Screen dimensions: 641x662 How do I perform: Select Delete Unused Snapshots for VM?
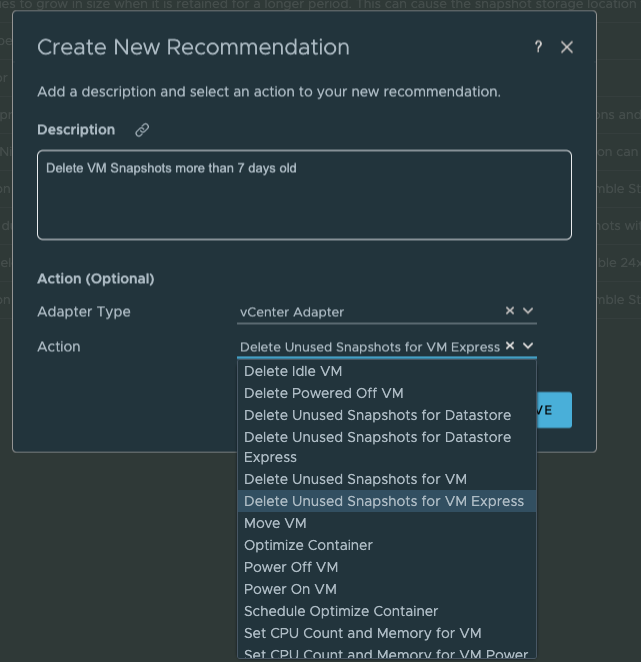pyautogui.click(x=387, y=479)
